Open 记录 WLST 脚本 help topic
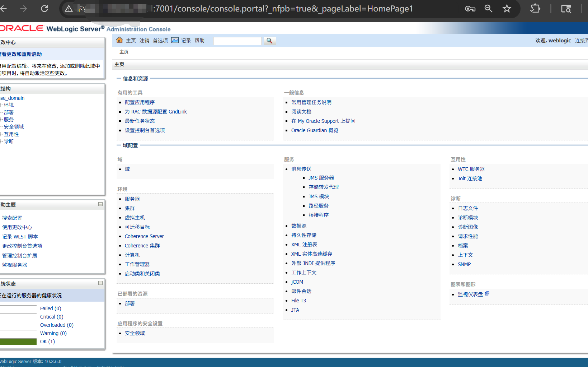The width and height of the screenshot is (588, 367). click(20, 237)
